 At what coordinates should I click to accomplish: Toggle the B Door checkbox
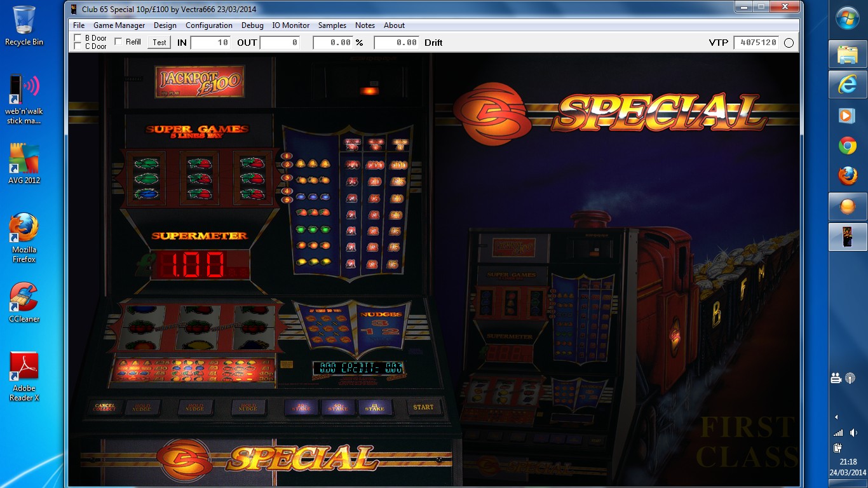point(78,38)
